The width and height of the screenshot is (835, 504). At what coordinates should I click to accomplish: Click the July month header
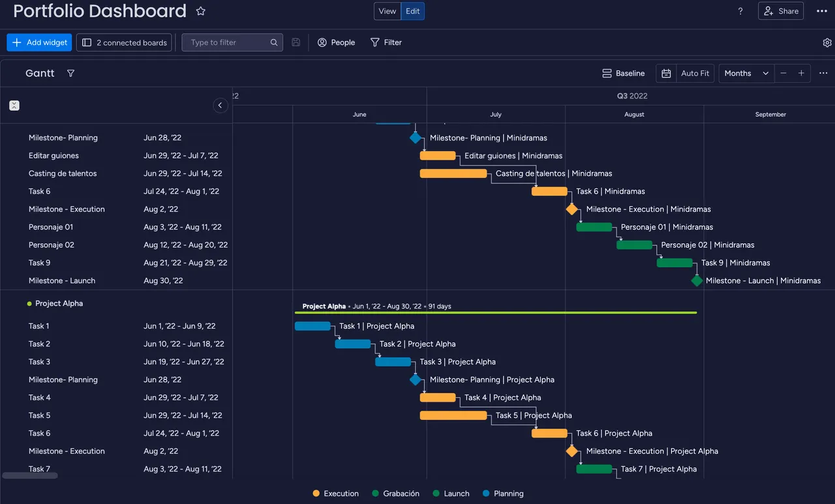pyautogui.click(x=496, y=114)
